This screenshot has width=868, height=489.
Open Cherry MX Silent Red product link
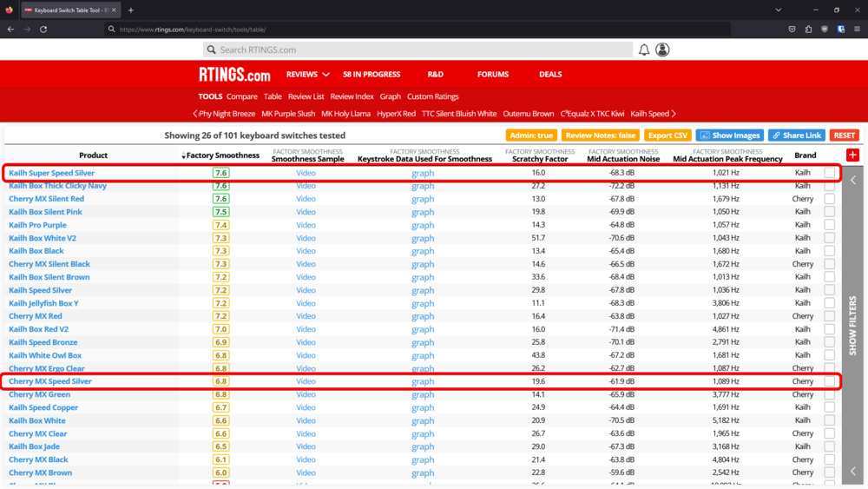coord(46,199)
